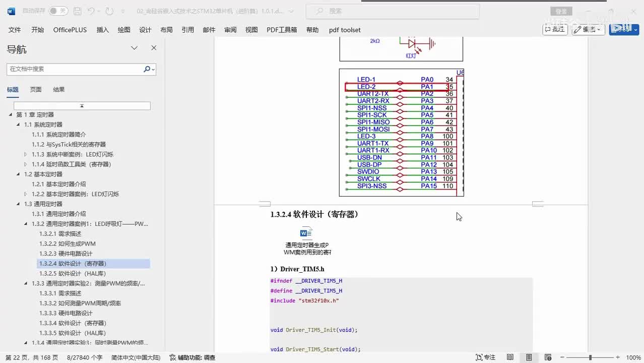Image resolution: width=644 pixels, height=363 pixels.
Task: Expand 1.2.2 基本定时器案例 heading
Action: 26,194
